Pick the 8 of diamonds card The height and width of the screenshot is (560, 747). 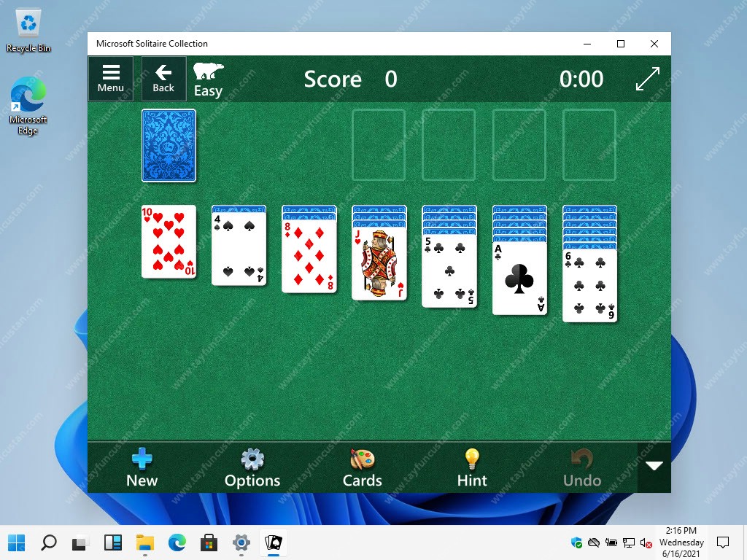309,256
